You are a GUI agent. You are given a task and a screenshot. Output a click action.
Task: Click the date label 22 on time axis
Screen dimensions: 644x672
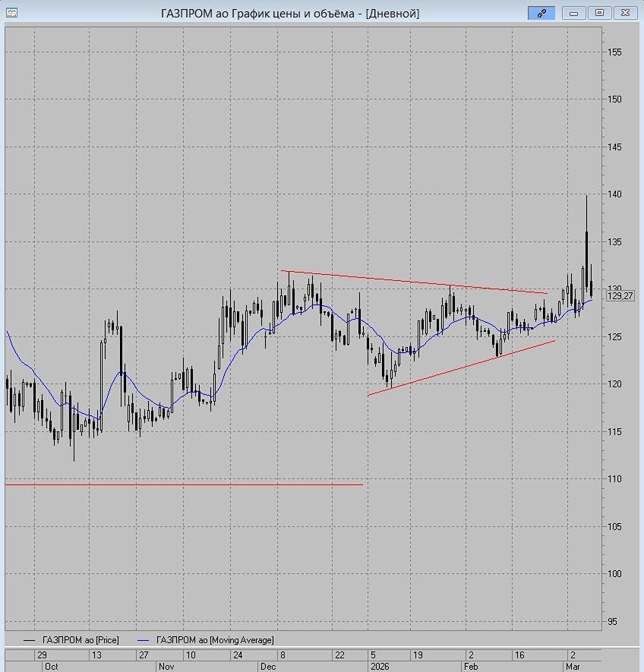[339, 655]
